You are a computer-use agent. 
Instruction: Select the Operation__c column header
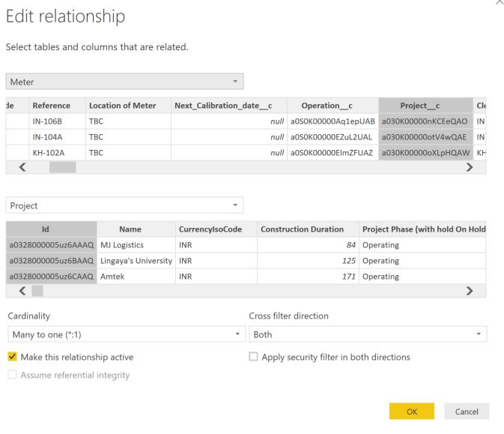[x=333, y=106]
